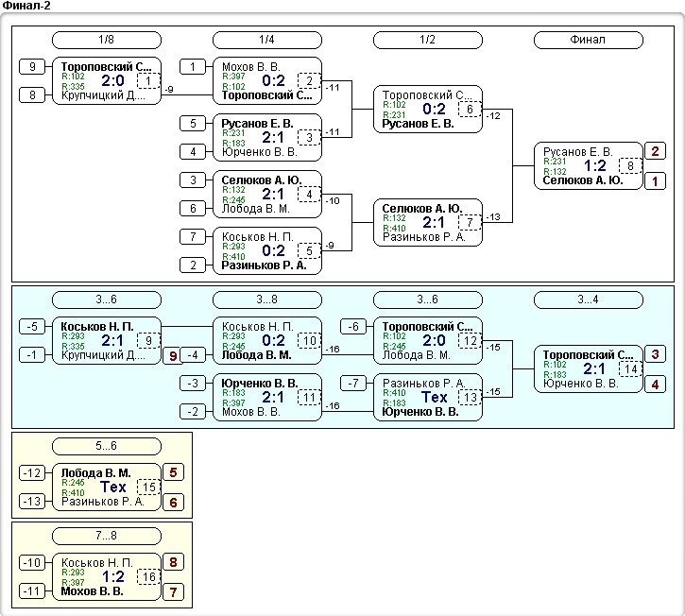Select dashed match number 15 box
Image resolution: width=685 pixels, height=616 pixels.
coord(148,488)
